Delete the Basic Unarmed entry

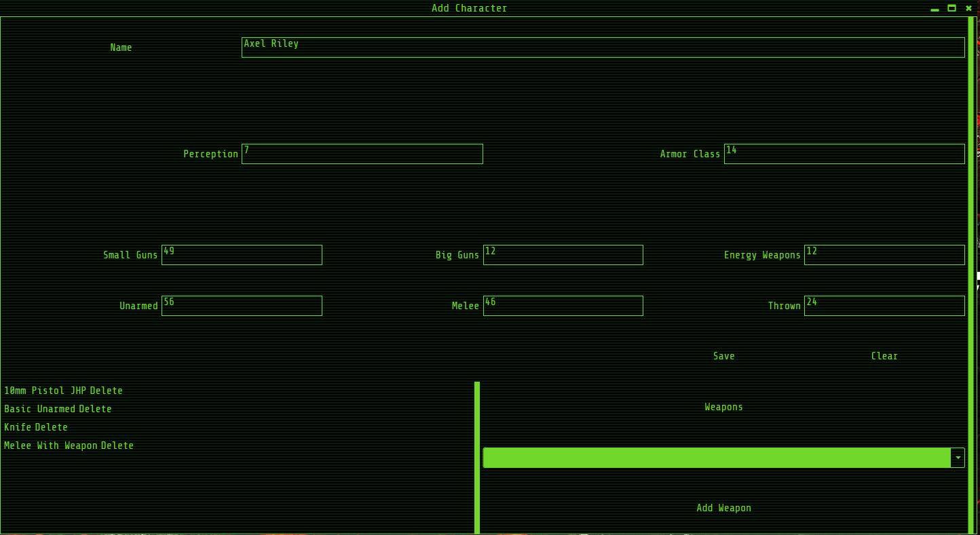pos(96,409)
